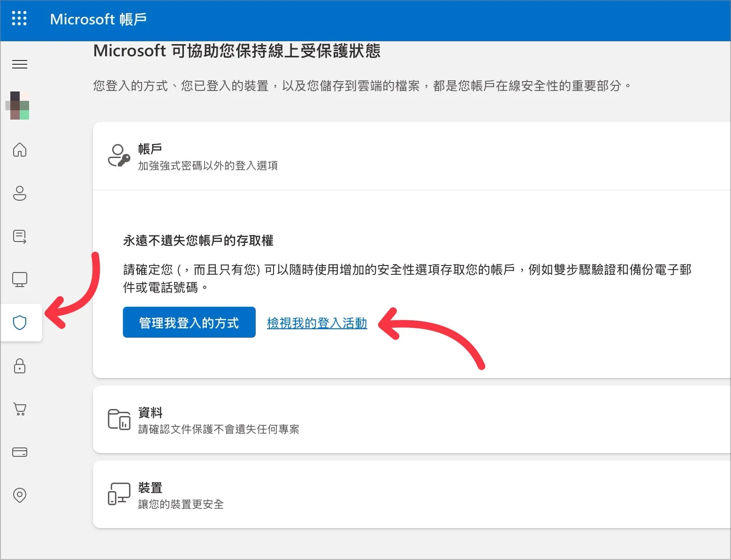Click the account key icon beside 帳戶

(x=119, y=156)
